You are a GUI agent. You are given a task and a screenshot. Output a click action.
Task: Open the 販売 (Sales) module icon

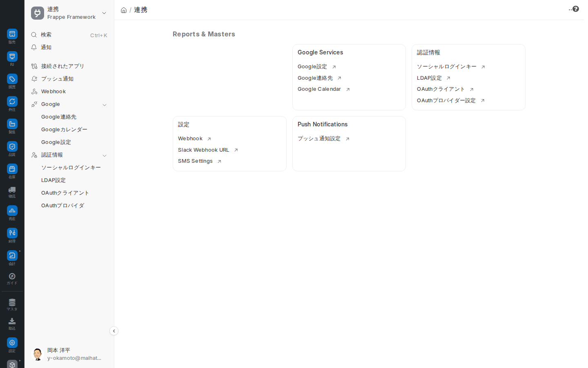tap(12, 34)
